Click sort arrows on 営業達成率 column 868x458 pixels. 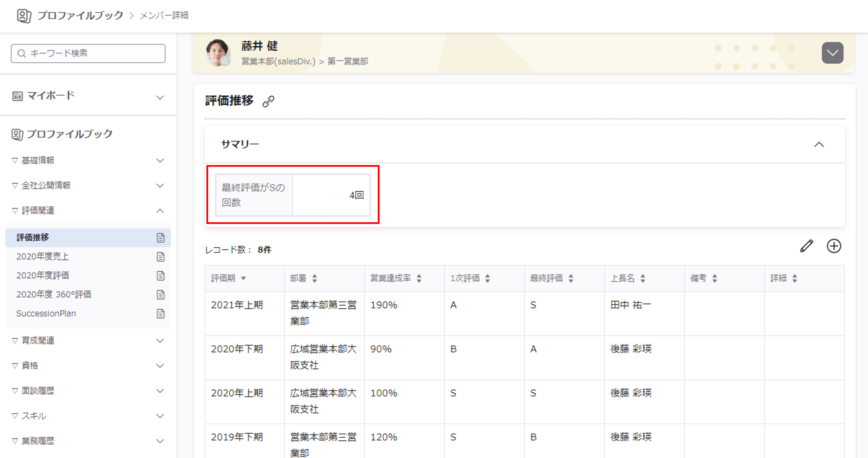pos(419,278)
